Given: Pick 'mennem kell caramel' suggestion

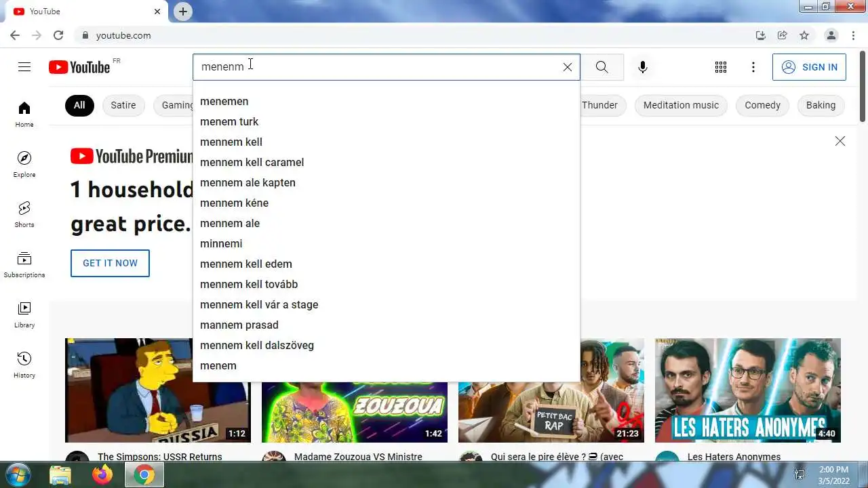Looking at the screenshot, I should pyautogui.click(x=387, y=162).
